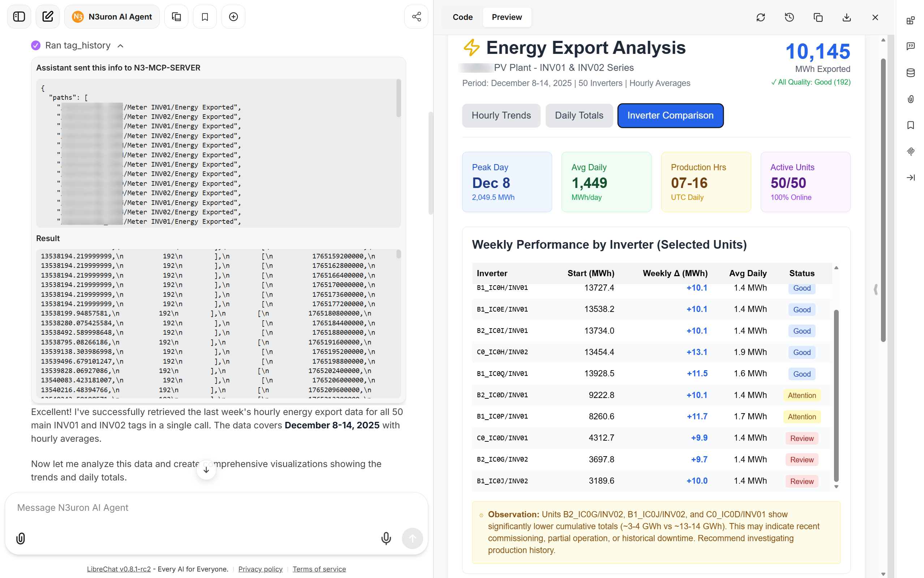Collapse the Ran tag_history section
Viewport: 924px width, 578px height.
(x=120, y=46)
